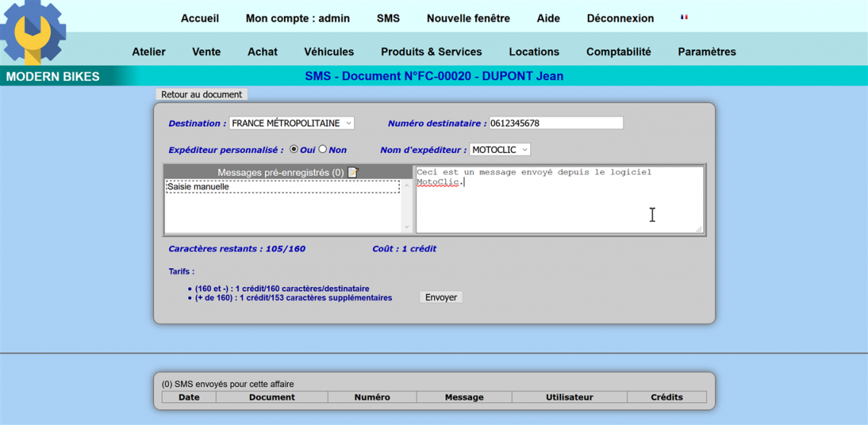Screen dimensions: 868x425
Task: Click the Retour au document button
Action: (202, 94)
